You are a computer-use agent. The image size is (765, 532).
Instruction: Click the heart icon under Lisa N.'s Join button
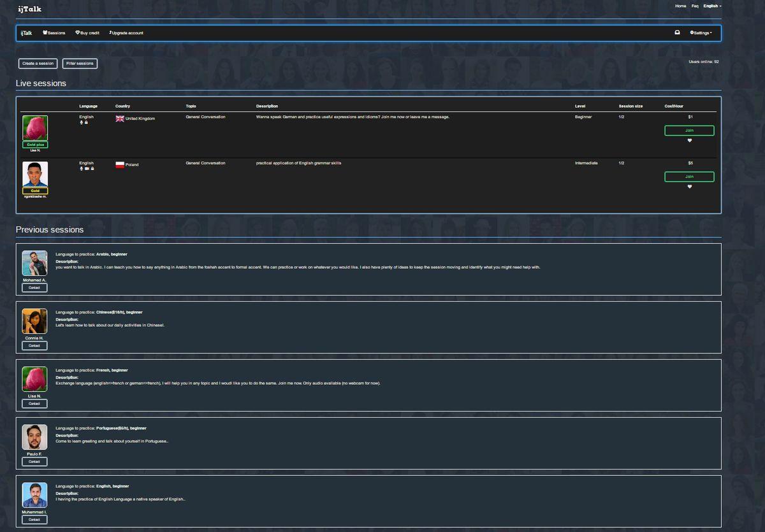[689, 141]
